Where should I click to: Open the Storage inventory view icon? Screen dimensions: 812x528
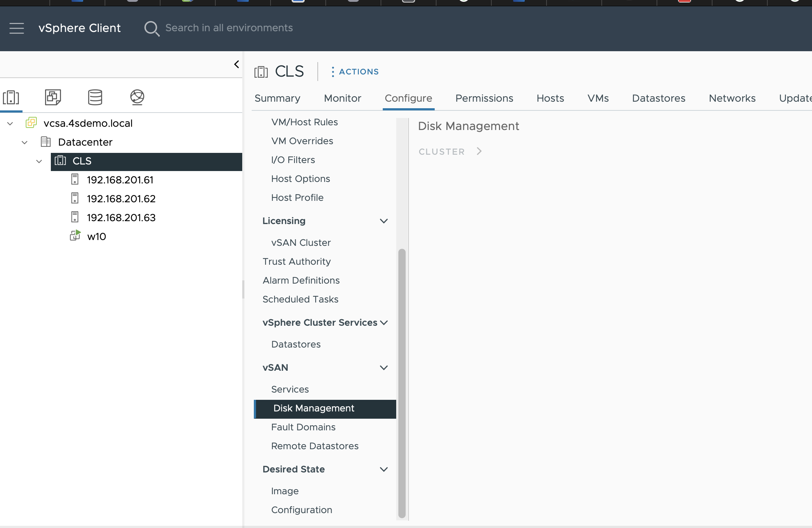click(95, 97)
